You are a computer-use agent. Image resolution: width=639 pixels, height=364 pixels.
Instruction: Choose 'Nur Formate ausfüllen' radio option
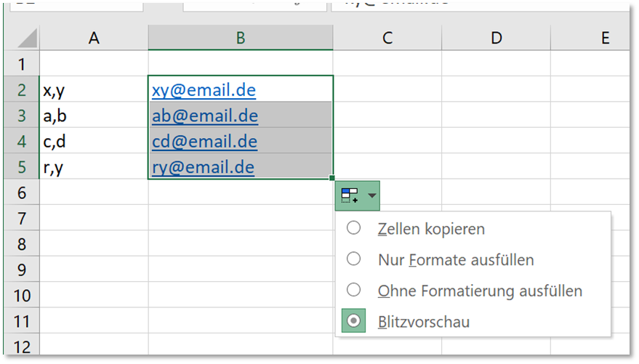(354, 259)
